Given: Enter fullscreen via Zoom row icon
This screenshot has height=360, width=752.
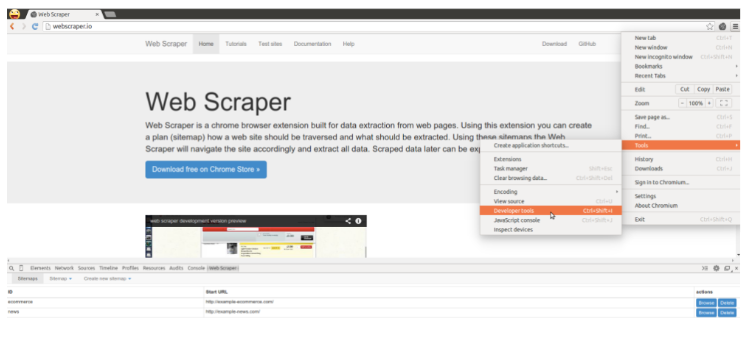Looking at the screenshot, I should (x=724, y=103).
